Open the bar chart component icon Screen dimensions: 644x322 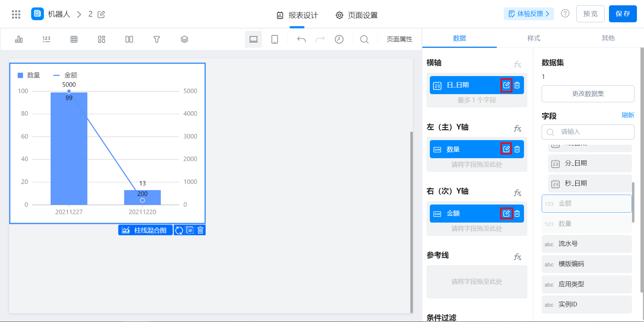pyautogui.click(x=19, y=39)
